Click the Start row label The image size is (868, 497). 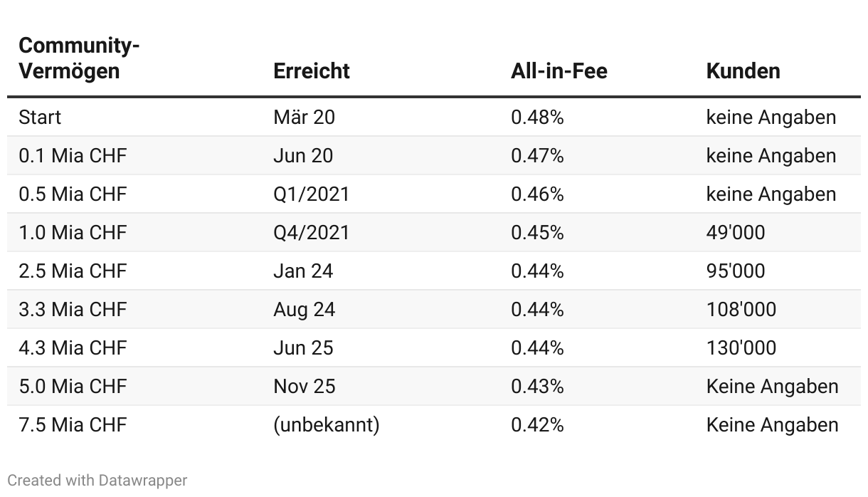click(x=40, y=117)
